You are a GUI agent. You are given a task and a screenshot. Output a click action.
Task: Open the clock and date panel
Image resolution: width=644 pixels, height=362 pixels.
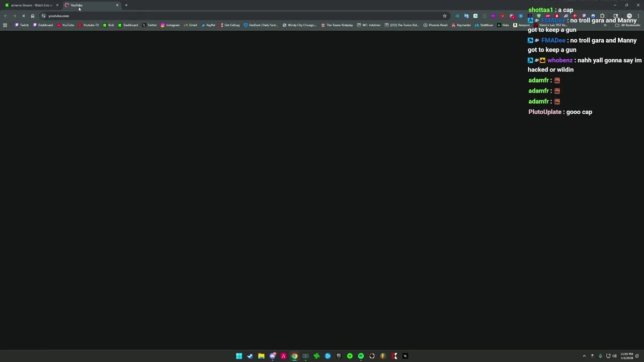click(627, 356)
